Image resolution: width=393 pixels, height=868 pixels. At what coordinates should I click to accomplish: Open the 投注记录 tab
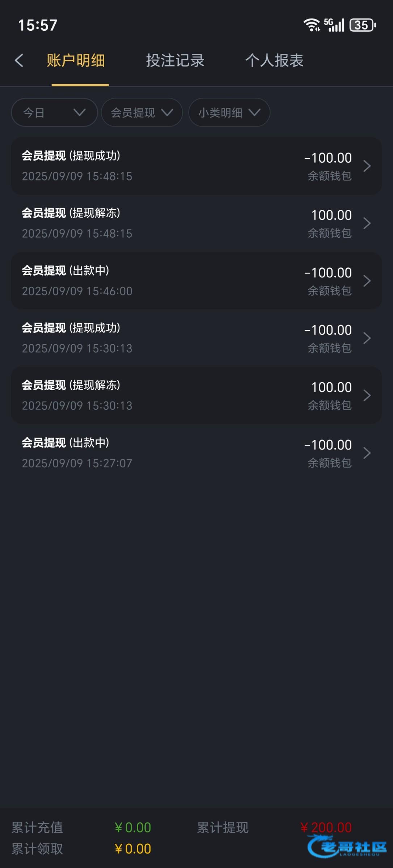(x=175, y=60)
